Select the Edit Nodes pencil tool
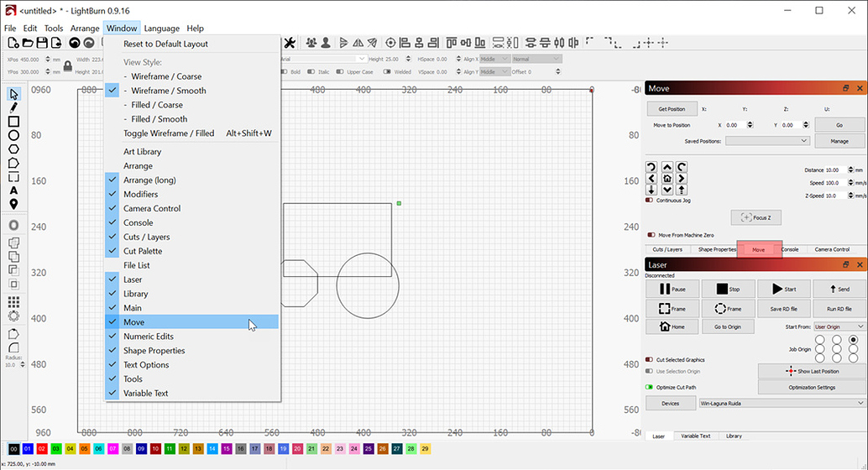 coord(13,107)
